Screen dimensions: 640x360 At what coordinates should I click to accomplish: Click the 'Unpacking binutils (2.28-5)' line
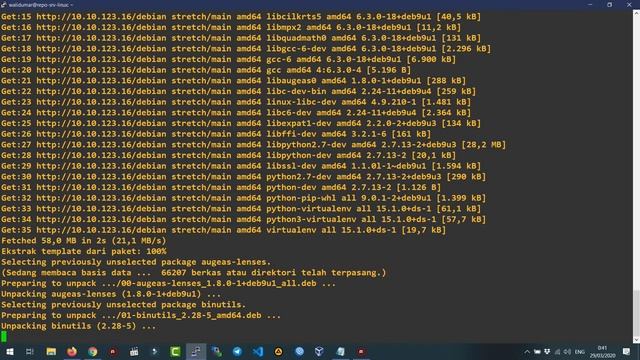[x=78, y=326]
